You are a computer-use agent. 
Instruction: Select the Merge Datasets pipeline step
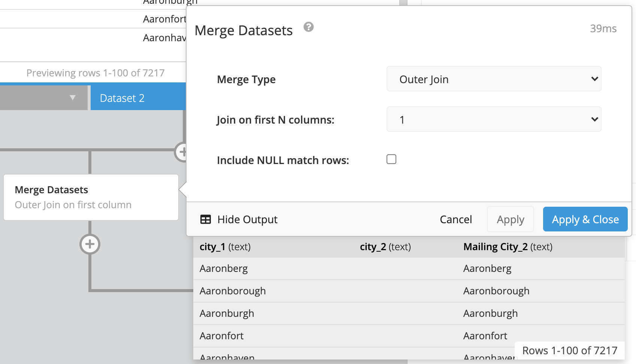tap(91, 197)
